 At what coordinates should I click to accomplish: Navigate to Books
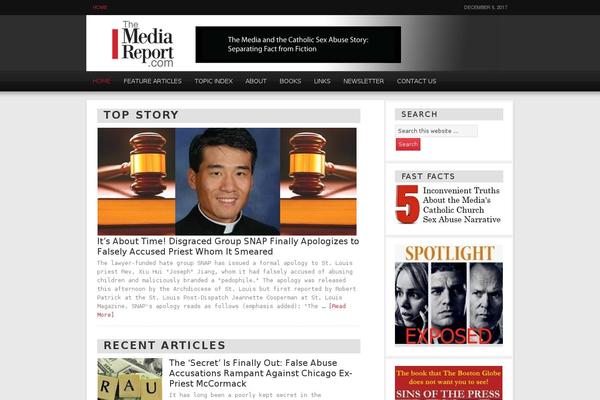point(290,81)
